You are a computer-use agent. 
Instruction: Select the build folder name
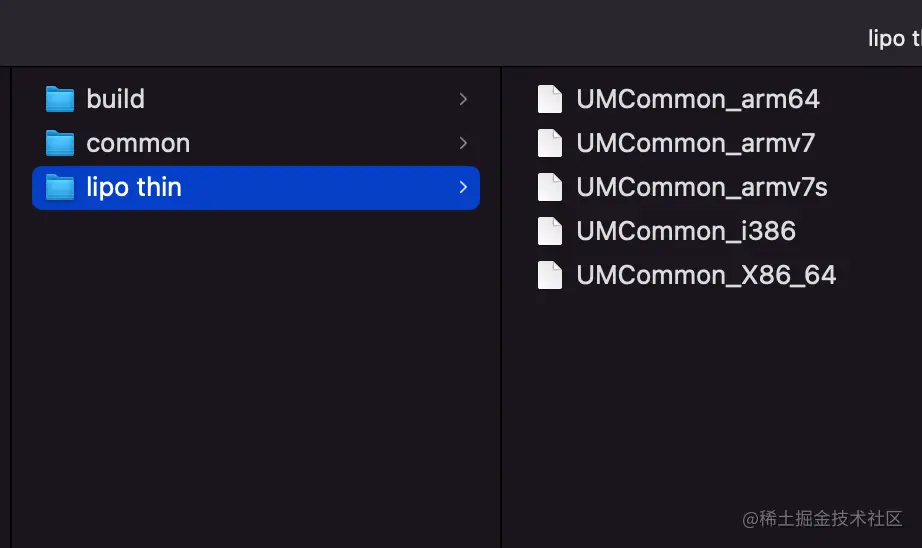[115, 99]
